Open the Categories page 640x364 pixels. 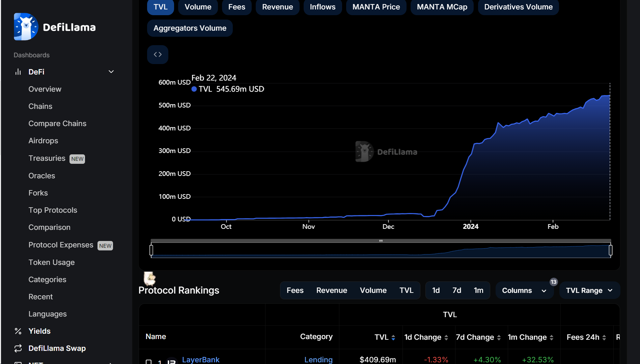point(47,279)
